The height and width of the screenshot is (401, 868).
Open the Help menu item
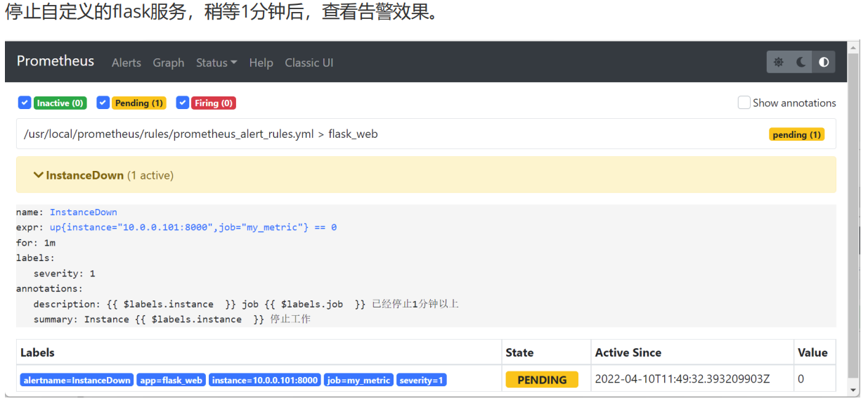[x=261, y=63]
